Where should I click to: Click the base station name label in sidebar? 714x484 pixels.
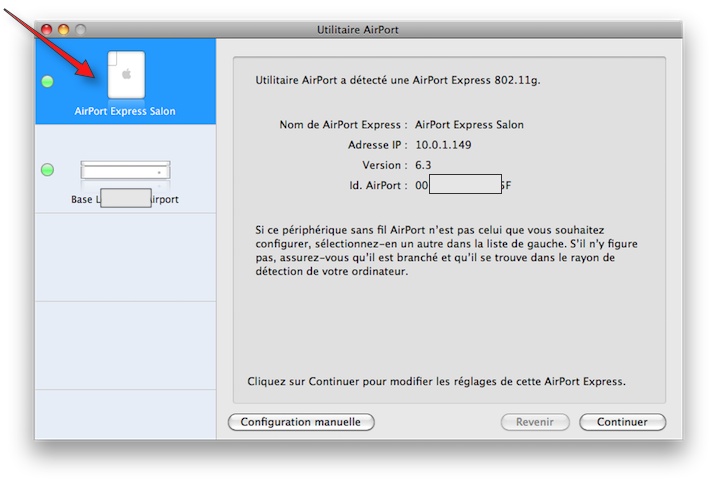(125, 199)
